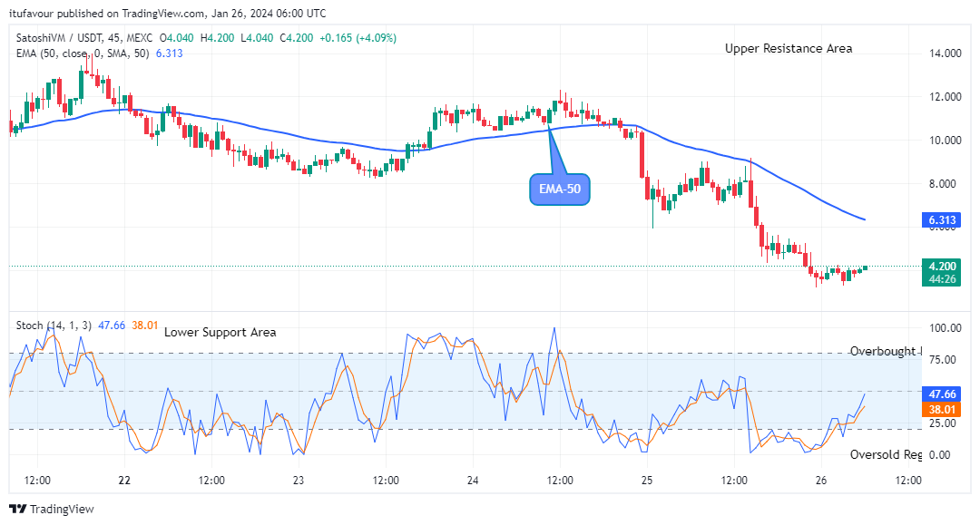Click the date label 23 on time axis
The height and width of the screenshot is (525, 980).
tap(299, 480)
